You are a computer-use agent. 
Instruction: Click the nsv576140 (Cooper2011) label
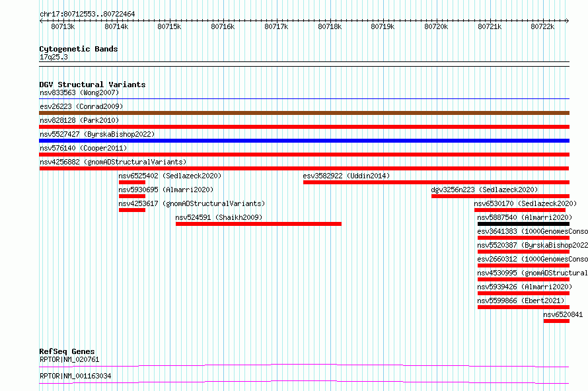pyautogui.click(x=83, y=148)
